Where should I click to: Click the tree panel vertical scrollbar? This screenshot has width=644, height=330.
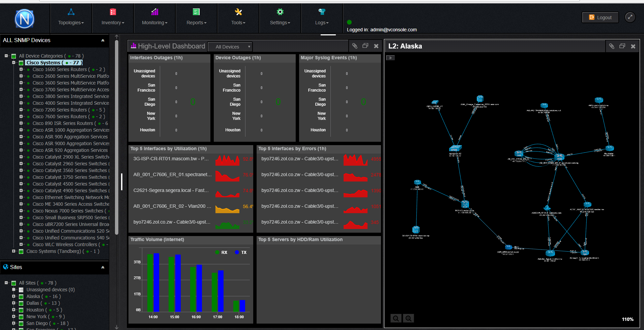click(x=117, y=137)
